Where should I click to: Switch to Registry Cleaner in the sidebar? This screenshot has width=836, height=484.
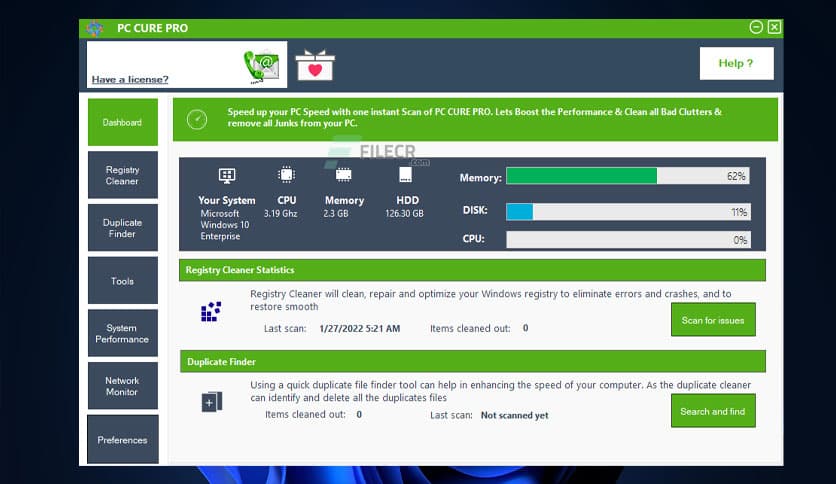pyautogui.click(x=123, y=175)
